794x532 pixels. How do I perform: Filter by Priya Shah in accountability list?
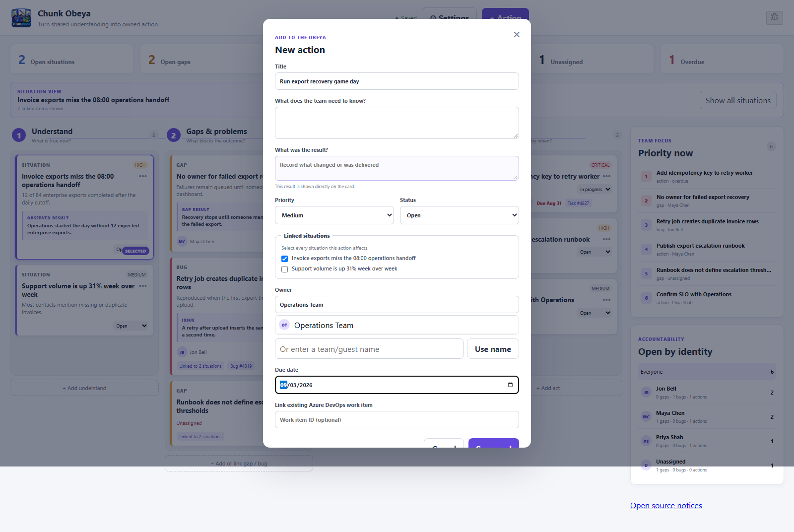[707, 441]
